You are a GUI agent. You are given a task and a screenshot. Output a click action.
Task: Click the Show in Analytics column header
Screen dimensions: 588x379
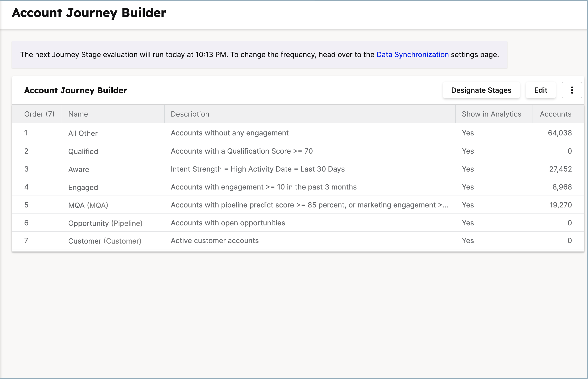click(491, 114)
